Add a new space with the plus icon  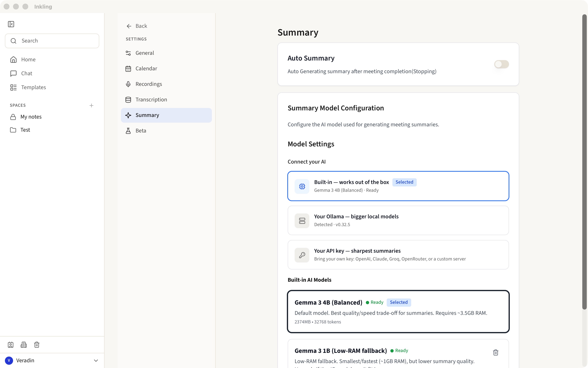click(91, 105)
